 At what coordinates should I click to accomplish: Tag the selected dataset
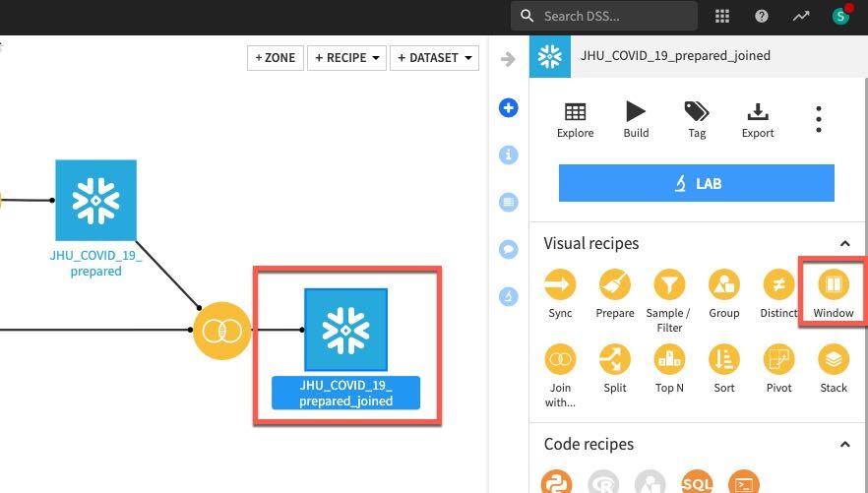tap(697, 119)
